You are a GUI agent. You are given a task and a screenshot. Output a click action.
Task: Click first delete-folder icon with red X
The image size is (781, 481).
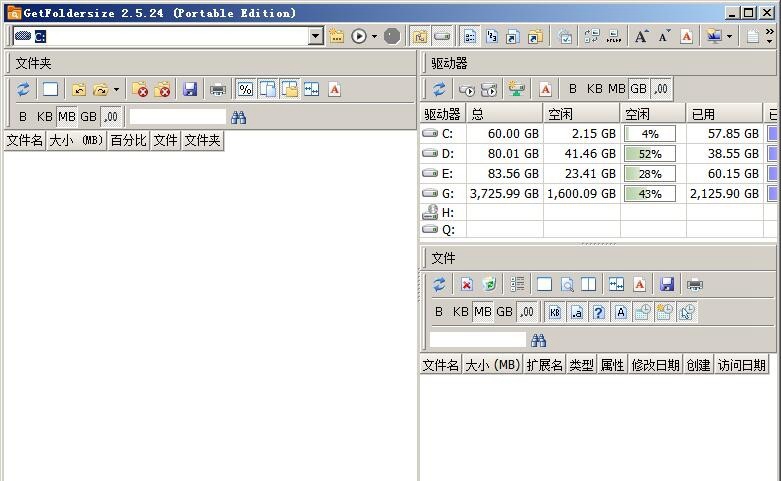point(140,90)
